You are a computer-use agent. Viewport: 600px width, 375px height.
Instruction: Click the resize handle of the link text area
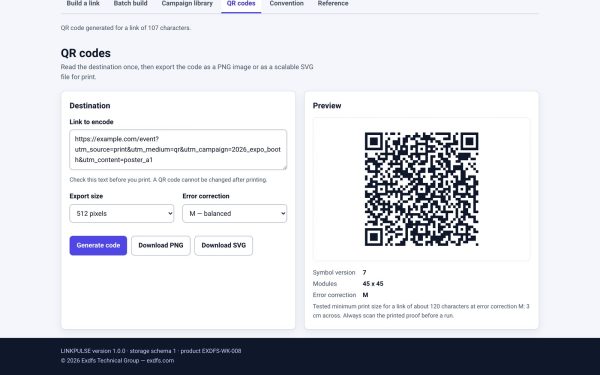[284, 167]
